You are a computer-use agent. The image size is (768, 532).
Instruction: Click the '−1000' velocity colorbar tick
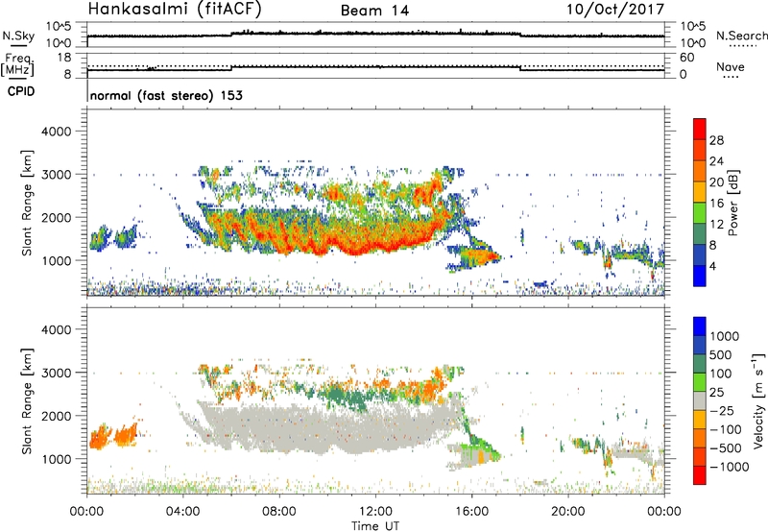[x=729, y=467]
